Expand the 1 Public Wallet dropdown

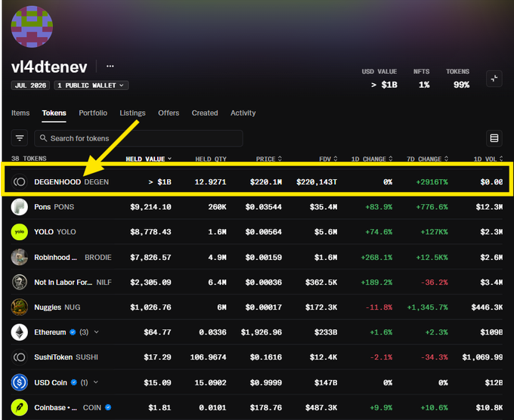91,85
